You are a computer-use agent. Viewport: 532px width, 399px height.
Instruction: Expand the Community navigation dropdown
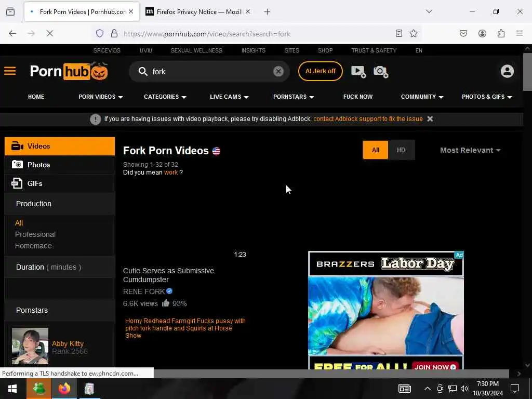tap(422, 97)
